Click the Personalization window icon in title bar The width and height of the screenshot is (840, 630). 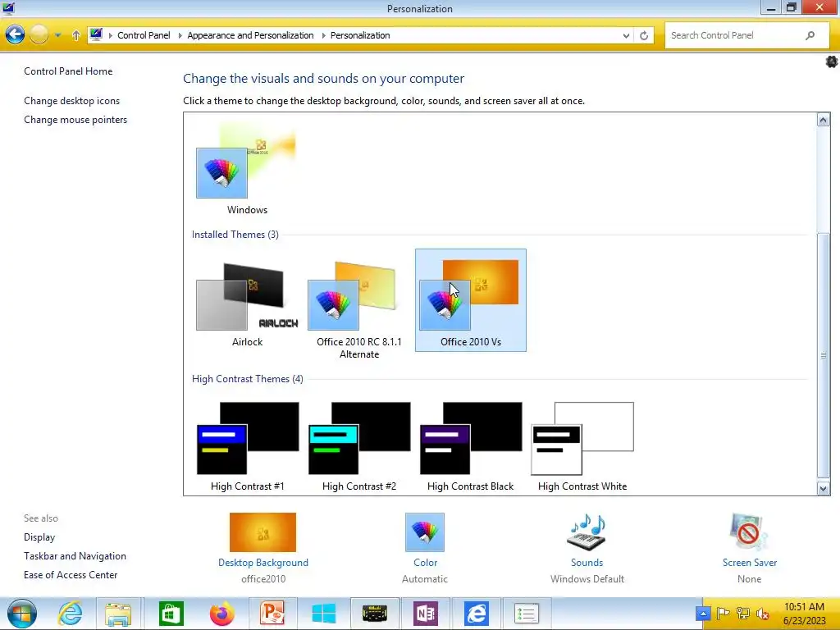coord(8,8)
